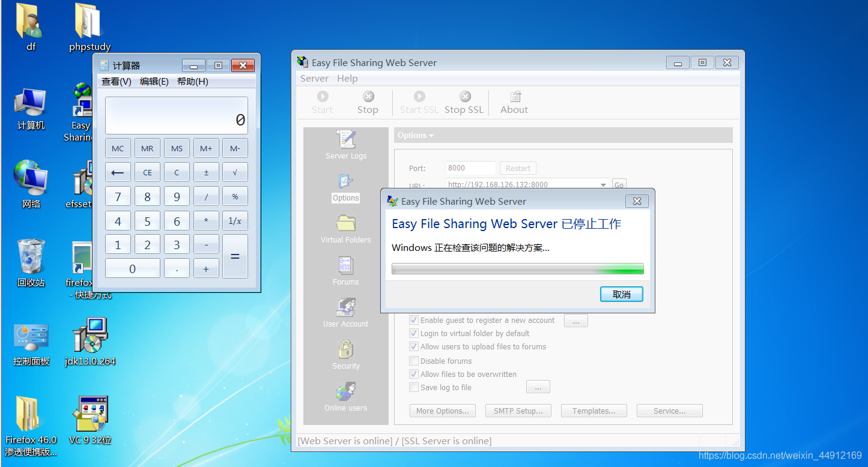Click the calculator 0 key

[132, 268]
